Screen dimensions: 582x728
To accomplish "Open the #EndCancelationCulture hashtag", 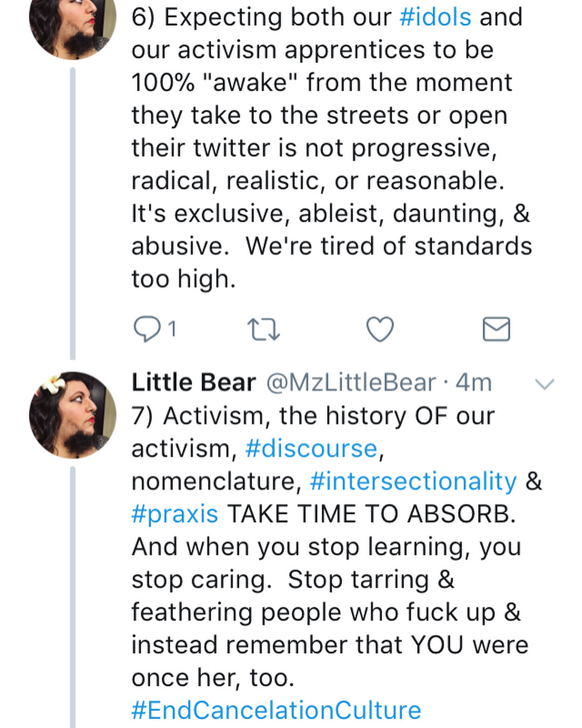I will tap(276, 710).
